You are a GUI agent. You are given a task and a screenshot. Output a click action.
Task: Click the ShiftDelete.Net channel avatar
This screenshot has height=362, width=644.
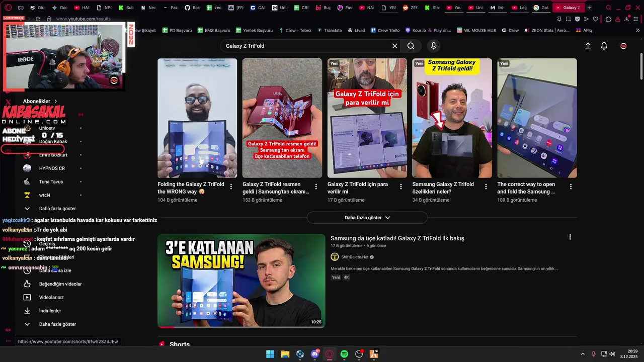pyautogui.click(x=335, y=257)
